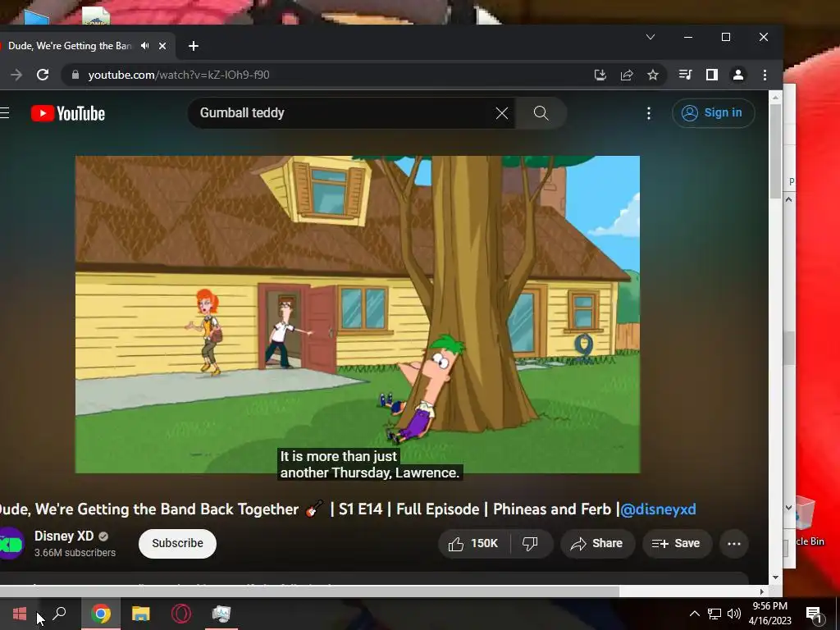Click Disney XD channel avatar
The height and width of the screenshot is (630, 840).
tap(11, 544)
